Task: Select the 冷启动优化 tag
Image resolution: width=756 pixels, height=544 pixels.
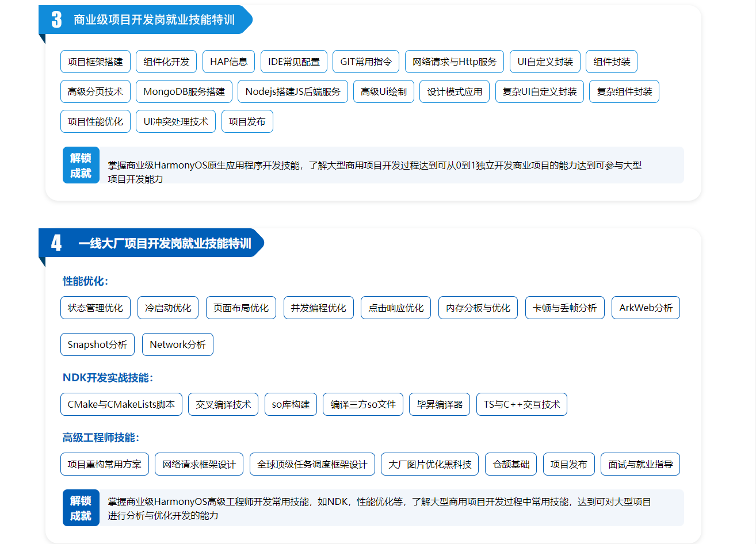Action: pyautogui.click(x=168, y=308)
